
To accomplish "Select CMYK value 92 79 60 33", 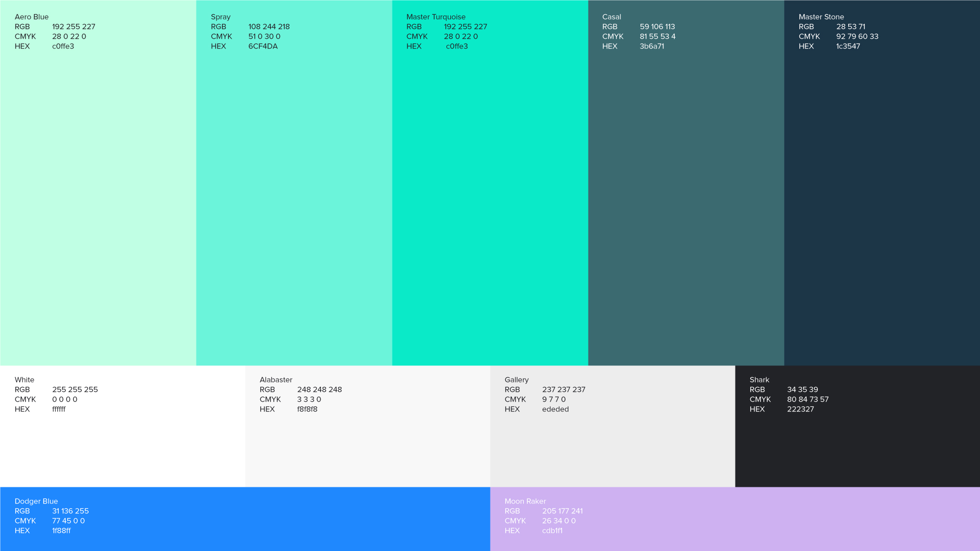I will click(x=857, y=36).
